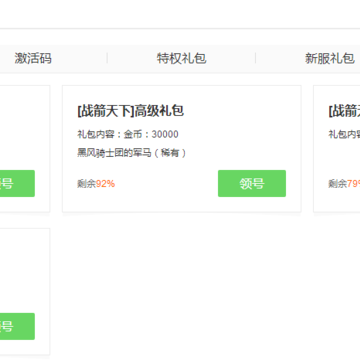This screenshot has height=360, width=360.
Task: Click 领号 button in 高级礼包 card
Action: [252, 183]
